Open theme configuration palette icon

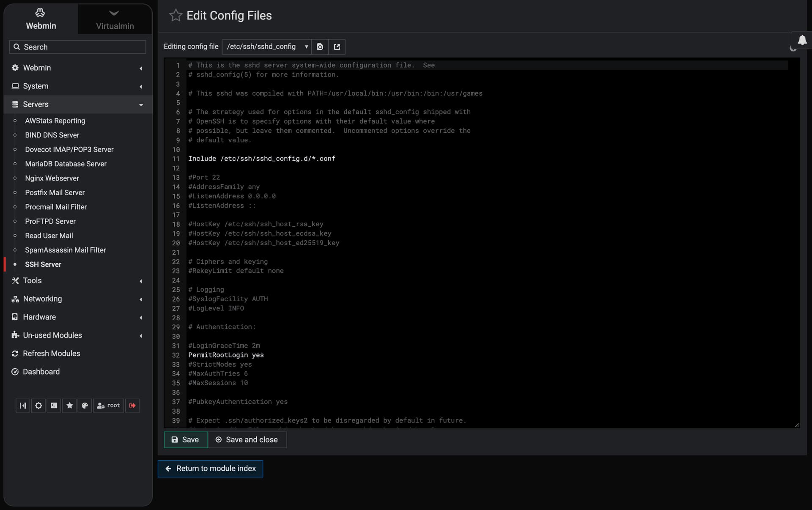point(85,406)
